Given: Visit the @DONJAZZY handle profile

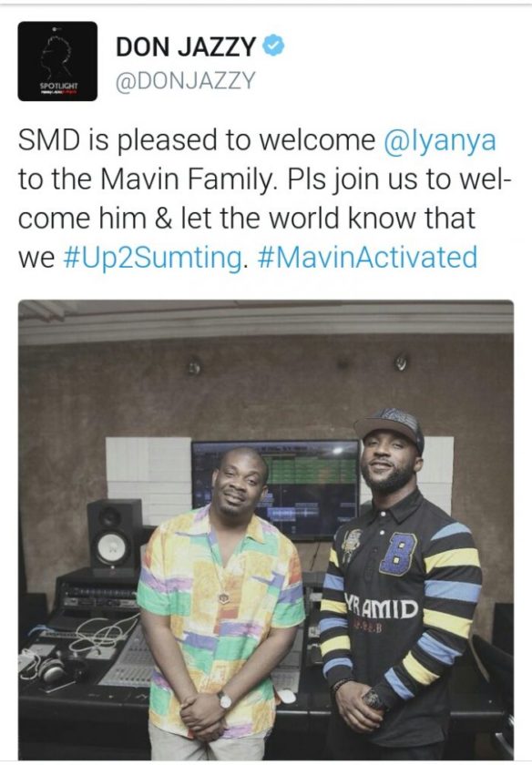Looking at the screenshot, I should (185, 81).
